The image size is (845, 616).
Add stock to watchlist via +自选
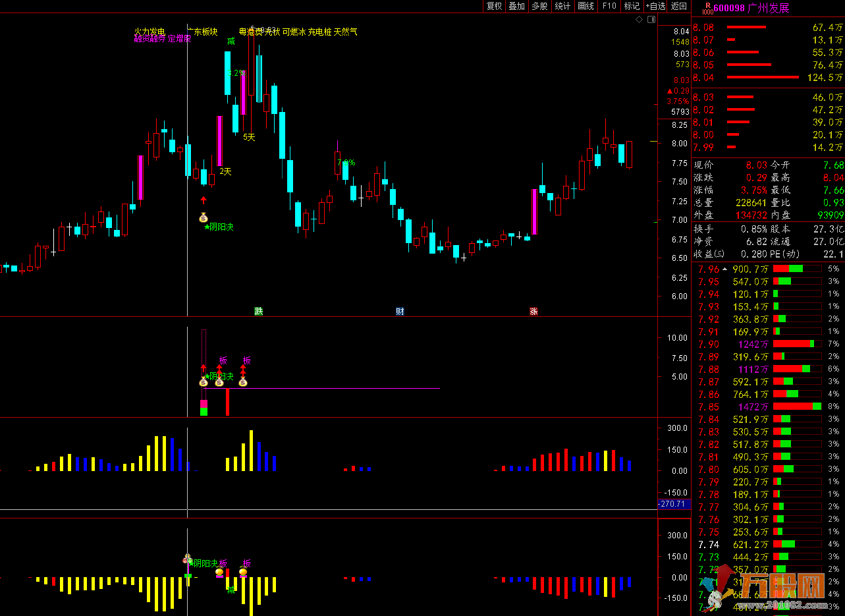click(x=655, y=6)
